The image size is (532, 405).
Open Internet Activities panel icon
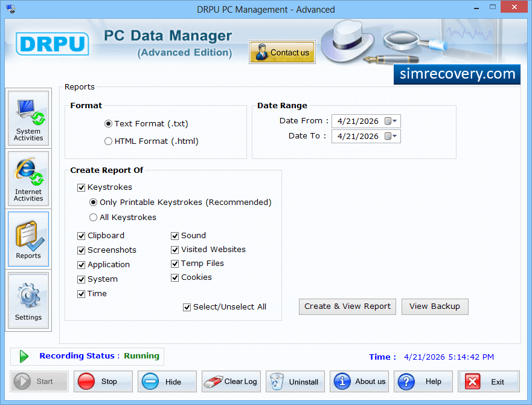point(29,172)
